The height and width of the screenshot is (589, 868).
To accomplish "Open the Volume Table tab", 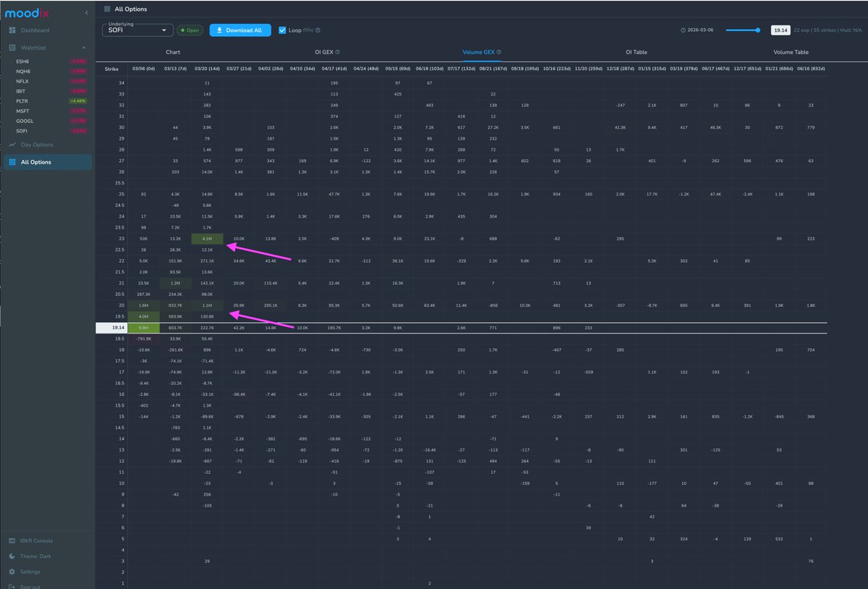I will tap(791, 52).
